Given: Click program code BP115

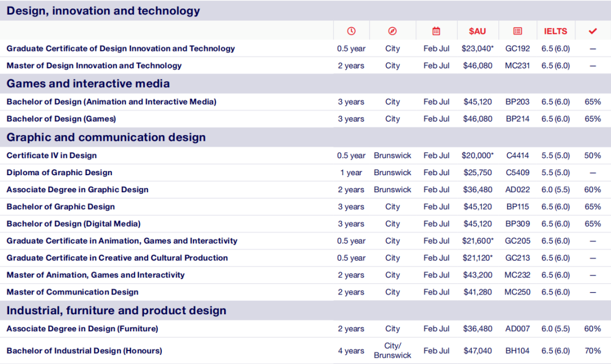Looking at the screenshot, I should pos(518,207).
